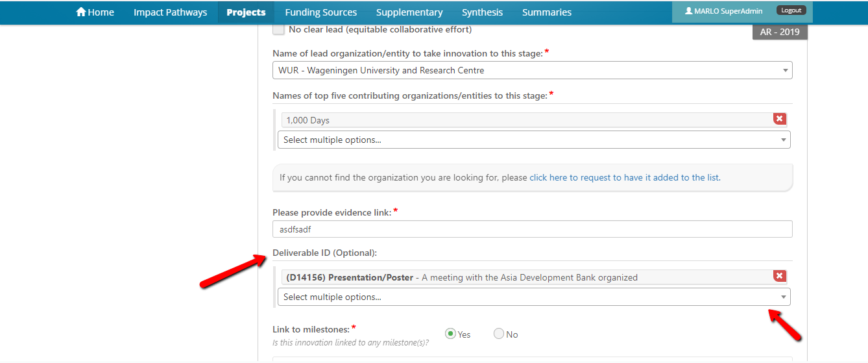Click the Logout button

point(791,10)
